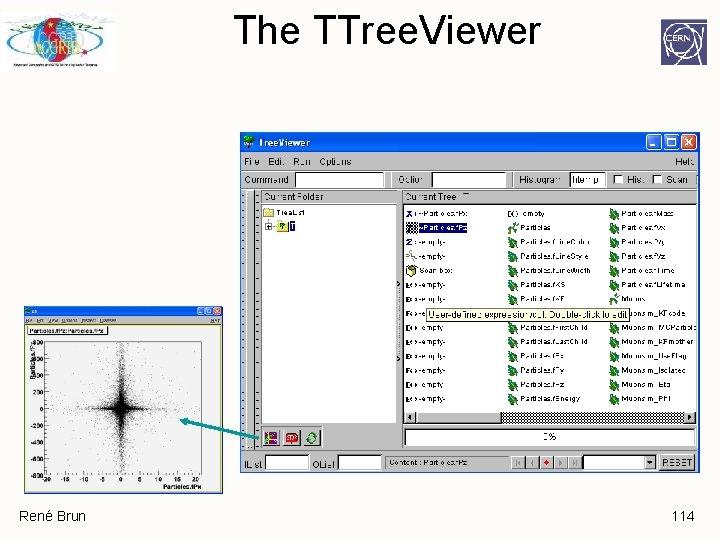720x540 pixels.
Task: Select the Particles.fKS leaf
Action: [536, 285]
